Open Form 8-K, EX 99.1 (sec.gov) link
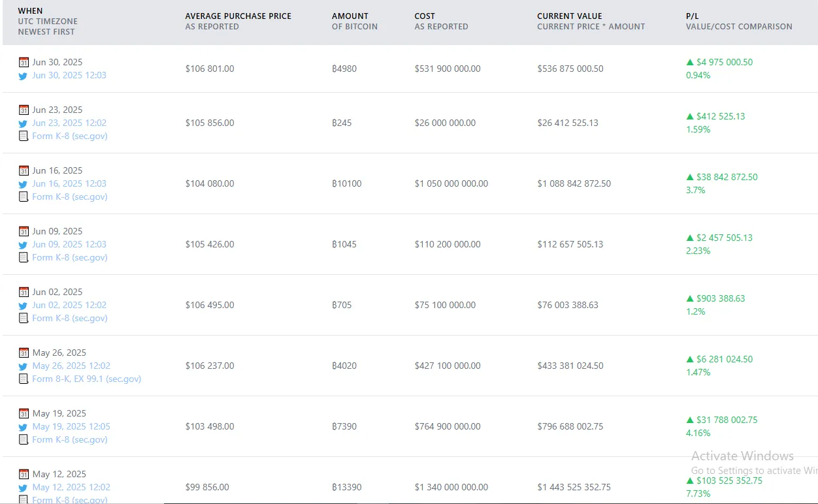Image resolution: width=818 pixels, height=504 pixels. point(87,379)
